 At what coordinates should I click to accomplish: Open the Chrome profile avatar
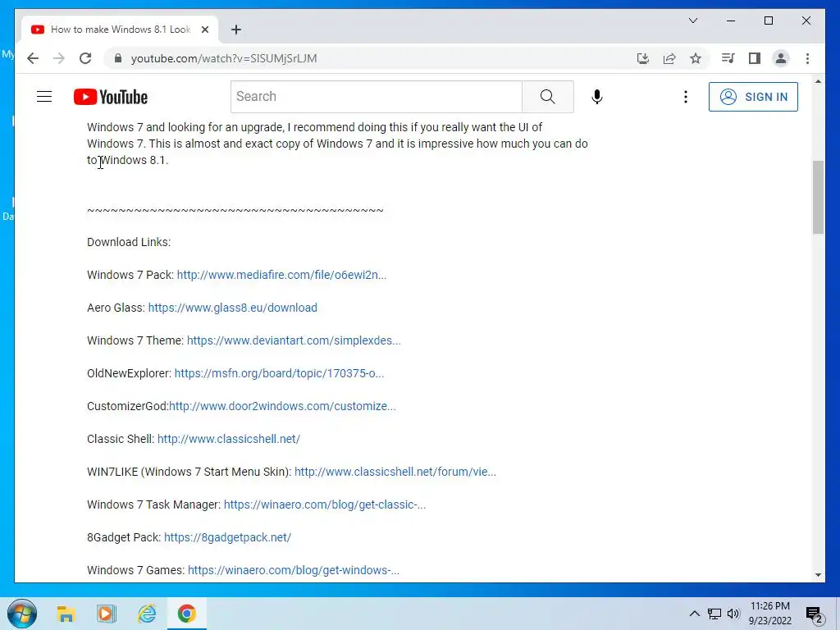click(x=781, y=58)
